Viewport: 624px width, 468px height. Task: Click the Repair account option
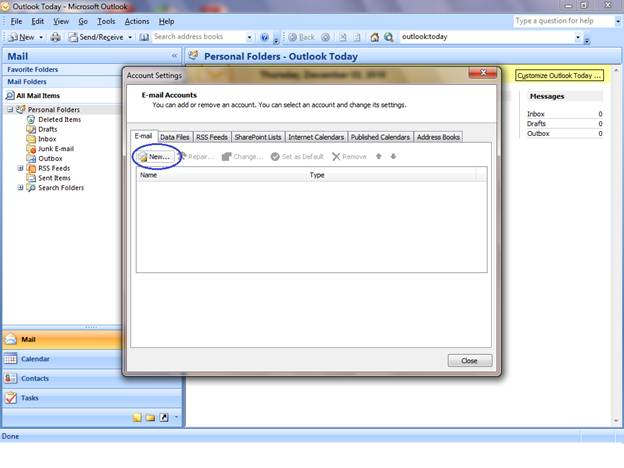coord(197,157)
